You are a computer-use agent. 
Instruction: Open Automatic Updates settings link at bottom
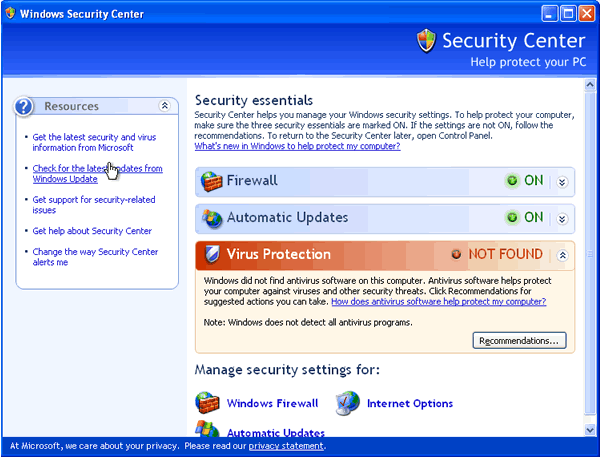(x=276, y=433)
